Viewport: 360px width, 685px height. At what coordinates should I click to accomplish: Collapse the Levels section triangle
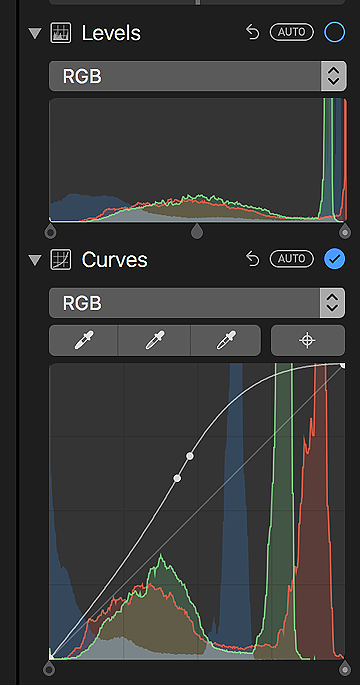pyautogui.click(x=35, y=34)
